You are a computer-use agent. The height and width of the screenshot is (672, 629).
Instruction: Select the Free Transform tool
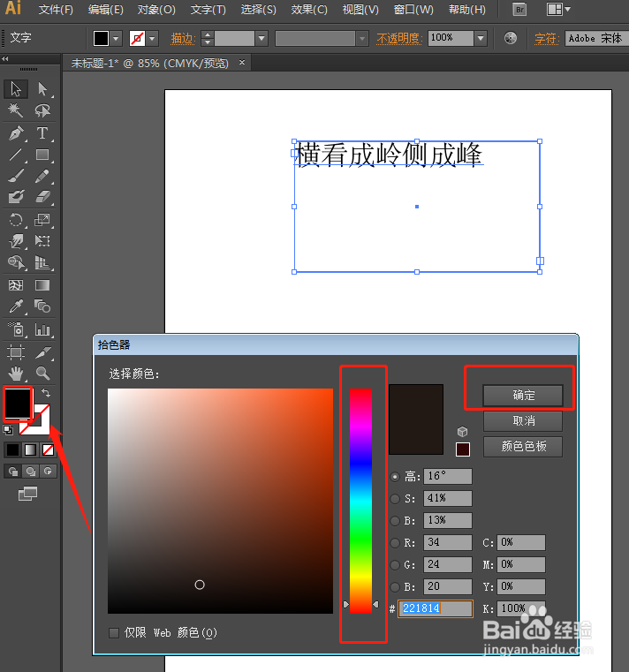point(42,241)
